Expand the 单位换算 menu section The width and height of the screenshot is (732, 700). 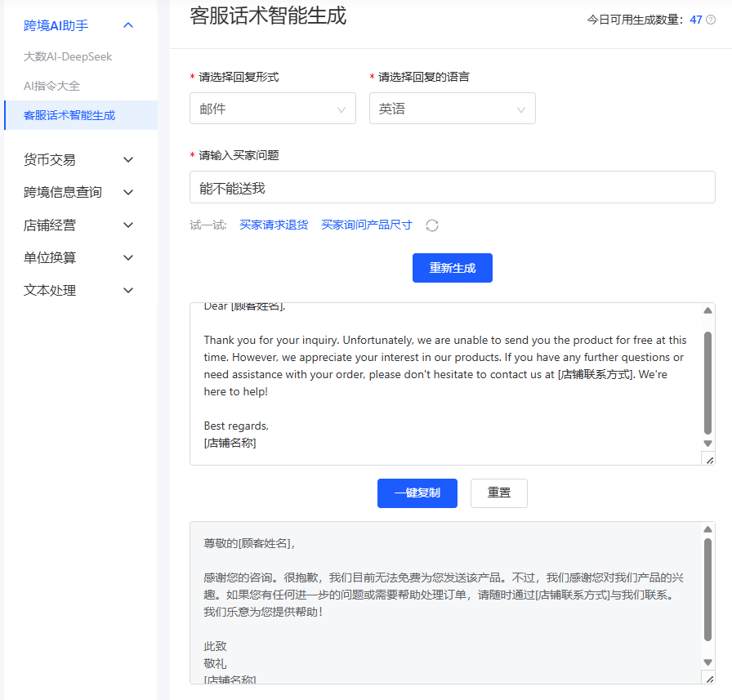(x=78, y=257)
